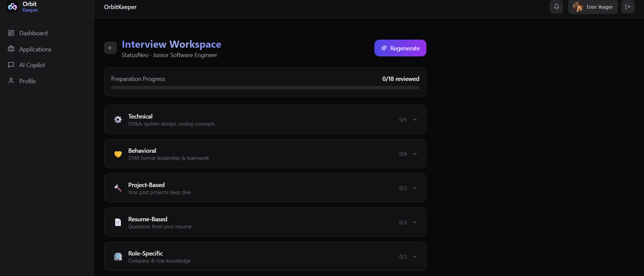Image resolution: width=644 pixels, height=276 pixels.
Task: Open the Eren Yeager profile button
Action: 593,7
